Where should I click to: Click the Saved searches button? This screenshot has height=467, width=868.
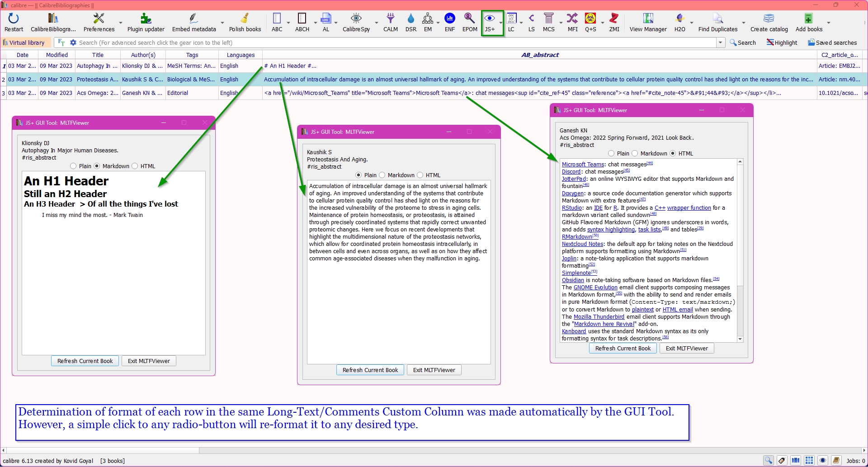832,42
